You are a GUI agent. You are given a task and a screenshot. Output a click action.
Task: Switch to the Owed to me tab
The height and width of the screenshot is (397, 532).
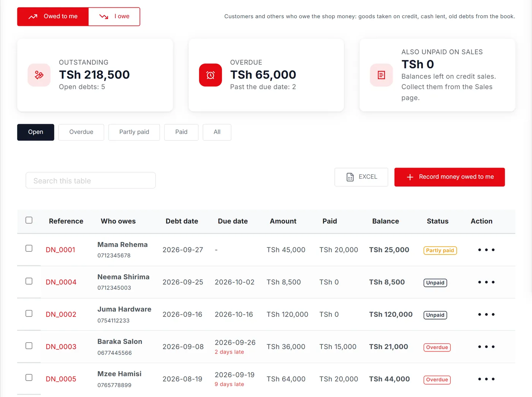[53, 17]
